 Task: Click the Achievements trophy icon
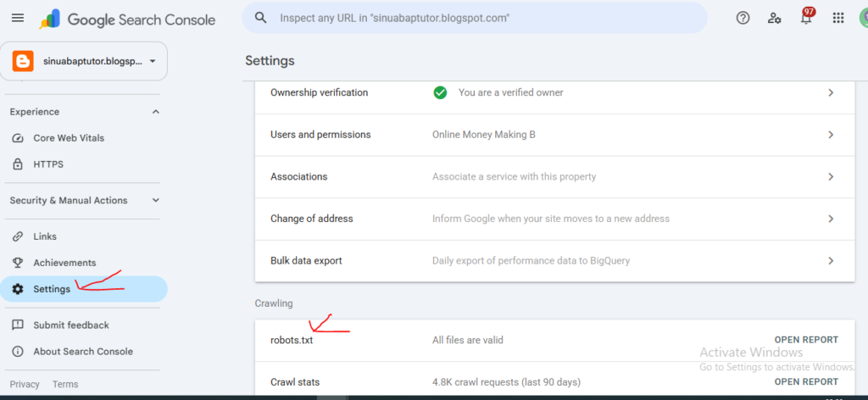click(18, 263)
